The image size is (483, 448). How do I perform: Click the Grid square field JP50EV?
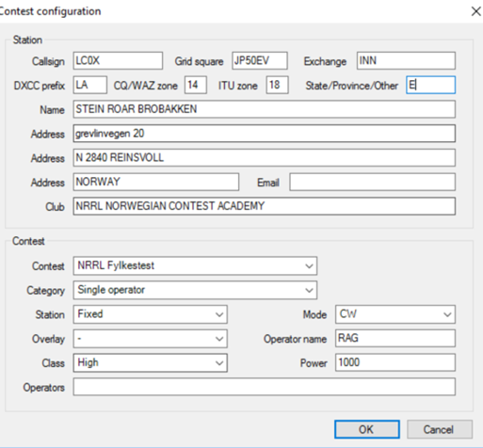[260, 60]
